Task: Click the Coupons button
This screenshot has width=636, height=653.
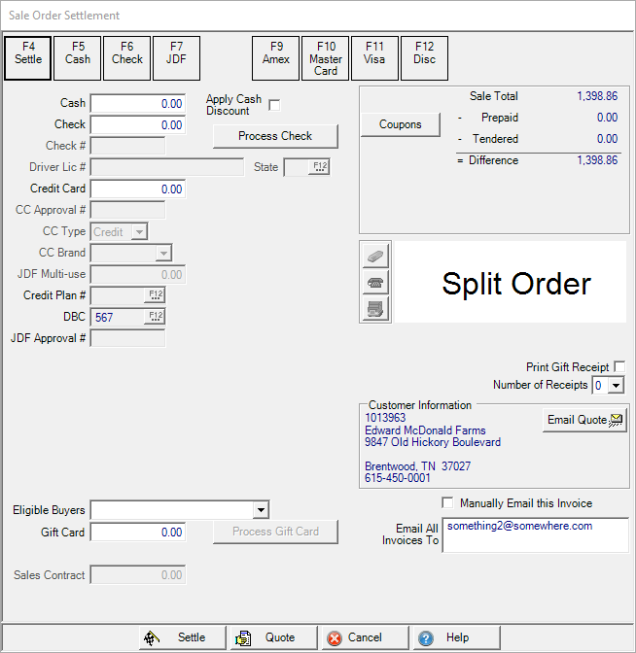Action: point(400,125)
